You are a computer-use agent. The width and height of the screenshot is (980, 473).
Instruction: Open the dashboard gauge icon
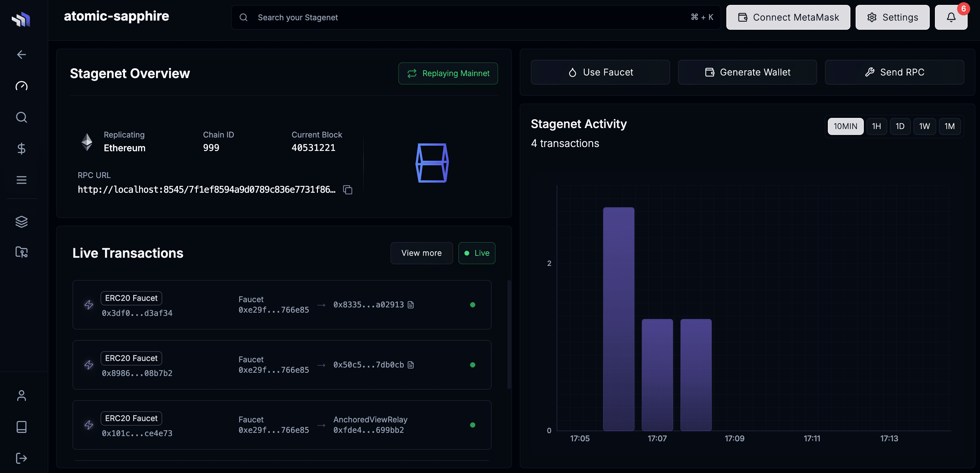tap(21, 86)
